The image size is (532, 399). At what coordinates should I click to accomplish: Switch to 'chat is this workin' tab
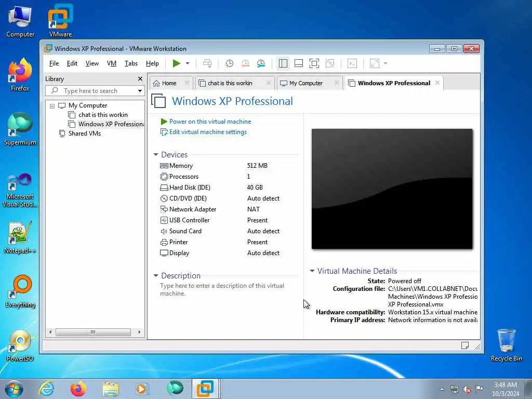tap(230, 83)
